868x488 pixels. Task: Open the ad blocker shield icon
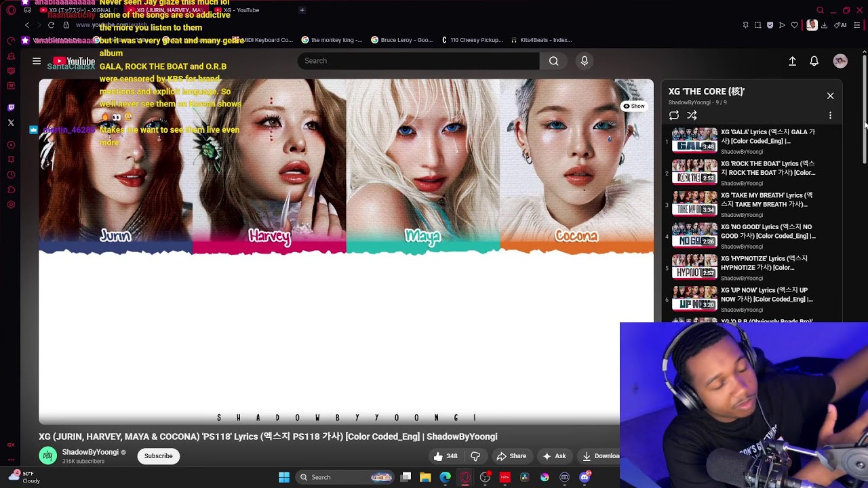point(770,25)
